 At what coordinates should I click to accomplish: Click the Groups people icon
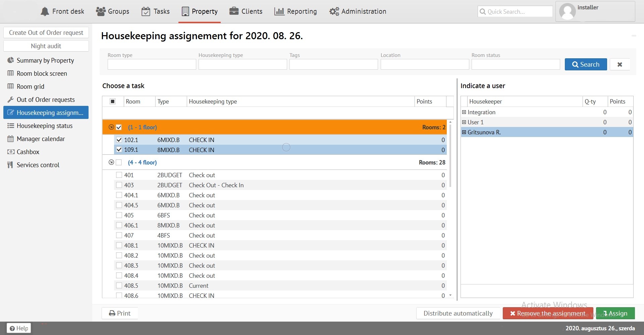click(x=101, y=11)
